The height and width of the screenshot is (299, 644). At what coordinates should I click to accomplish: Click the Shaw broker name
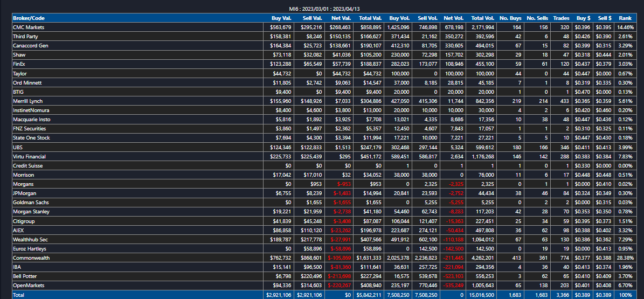(19, 55)
